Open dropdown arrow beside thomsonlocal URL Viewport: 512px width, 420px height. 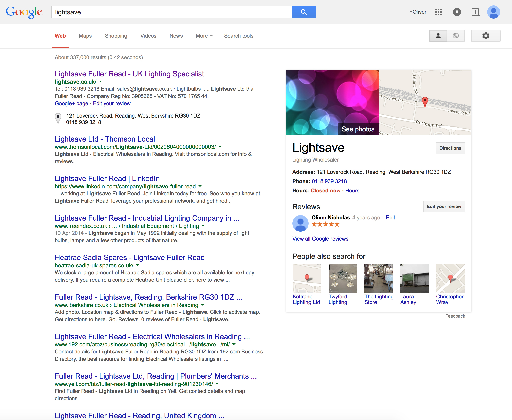(220, 147)
